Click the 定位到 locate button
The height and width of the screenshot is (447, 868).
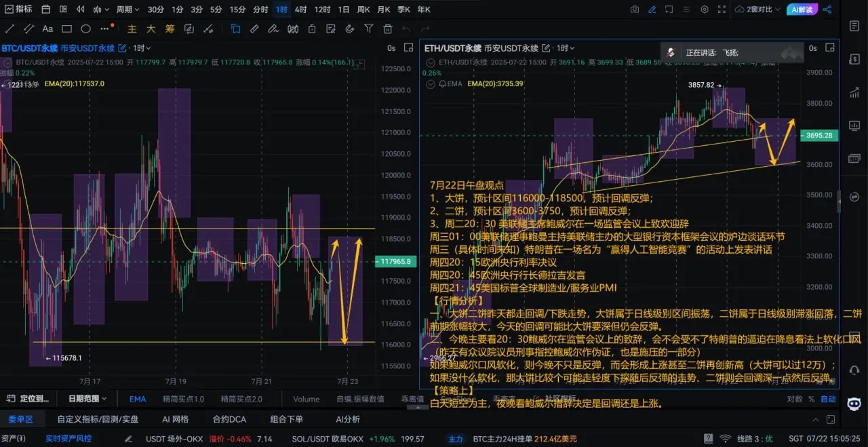(28, 399)
